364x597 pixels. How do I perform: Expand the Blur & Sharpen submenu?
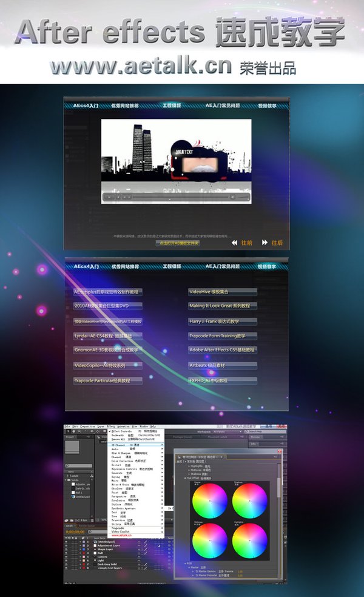[x=136, y=453]
